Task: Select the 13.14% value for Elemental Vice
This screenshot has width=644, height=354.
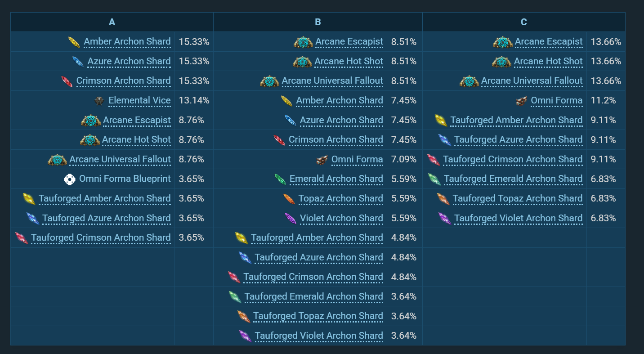Action: pyautogui.click(x=194, y=101)
